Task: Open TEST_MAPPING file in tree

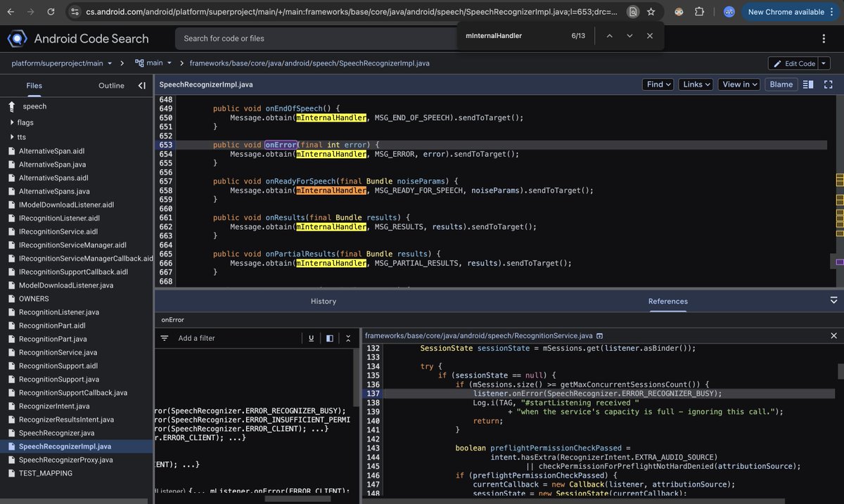Action: pyautogui.click(x=45, y=473)
